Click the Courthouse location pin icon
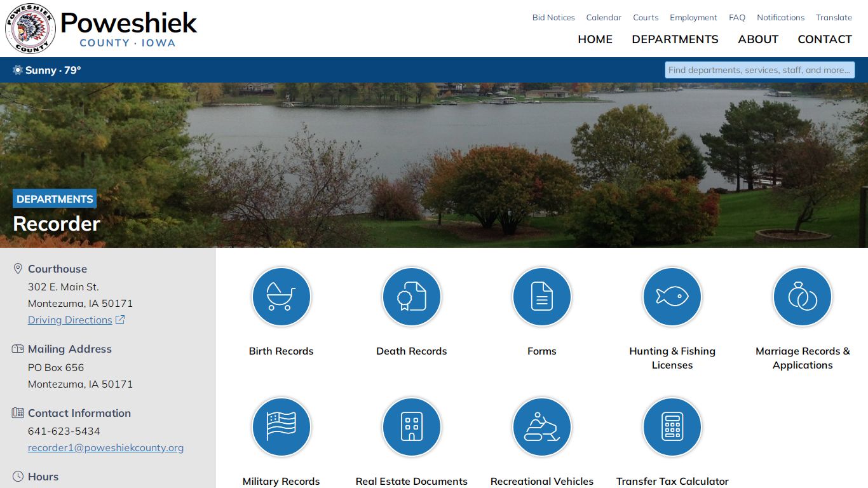 [x=18, y=269]
